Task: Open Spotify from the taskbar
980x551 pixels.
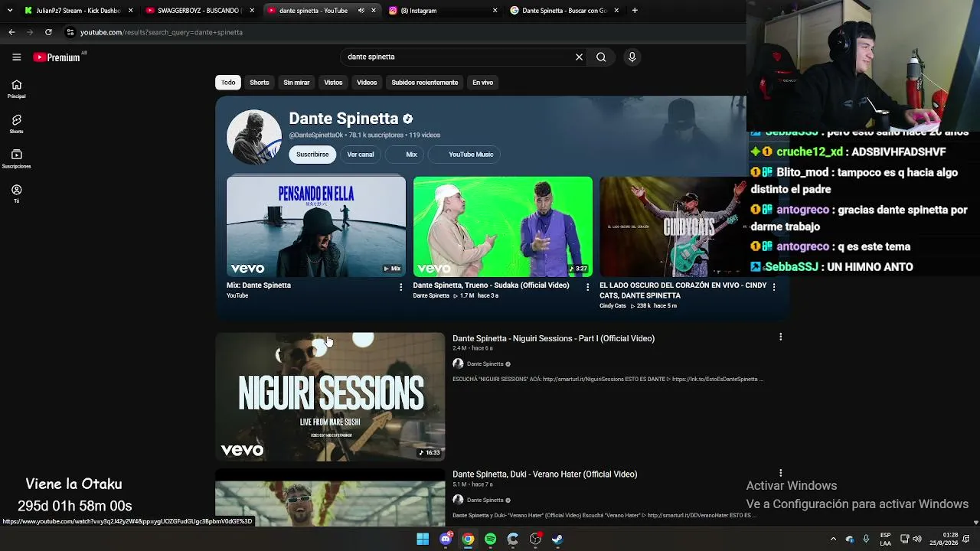Action: pyautogui.click(x=490, y=539)
